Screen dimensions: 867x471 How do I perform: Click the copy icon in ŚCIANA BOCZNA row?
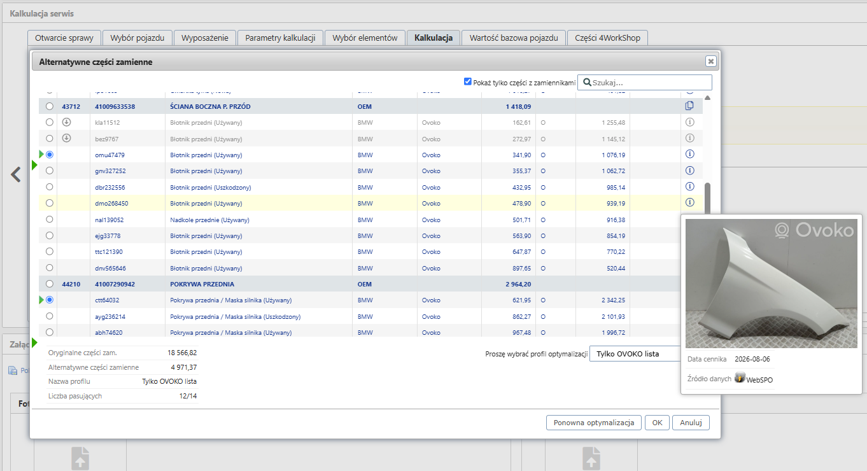coord(689,106)
